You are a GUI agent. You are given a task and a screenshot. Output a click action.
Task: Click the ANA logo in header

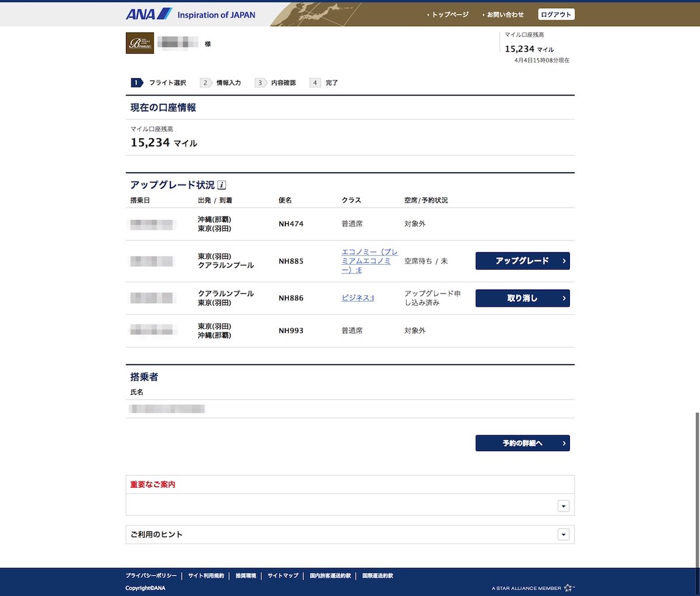[149, 14]
